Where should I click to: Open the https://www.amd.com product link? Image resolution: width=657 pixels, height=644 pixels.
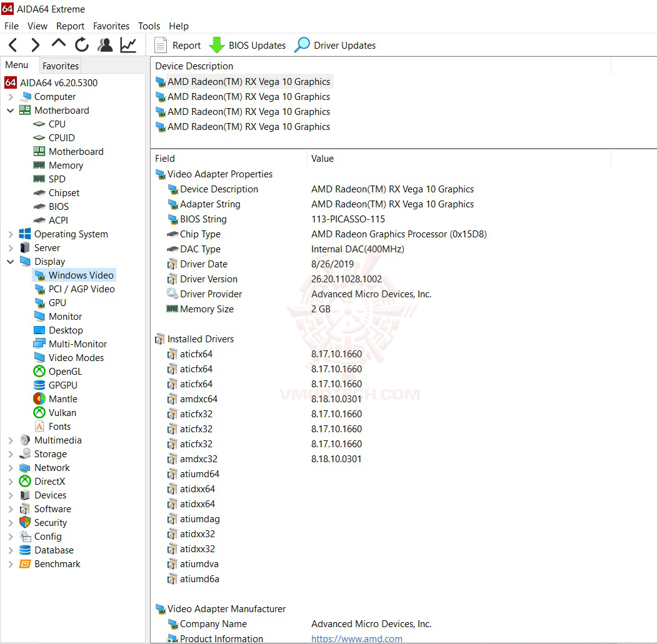[356, 638]
